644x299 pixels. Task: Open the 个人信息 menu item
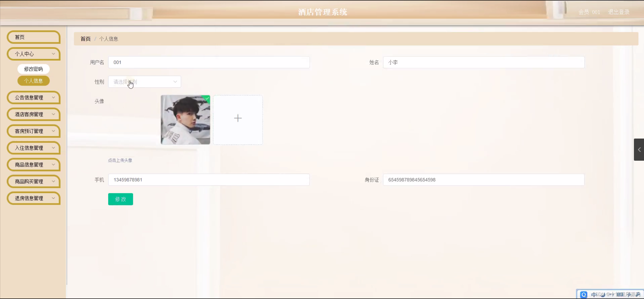(33, 81)
